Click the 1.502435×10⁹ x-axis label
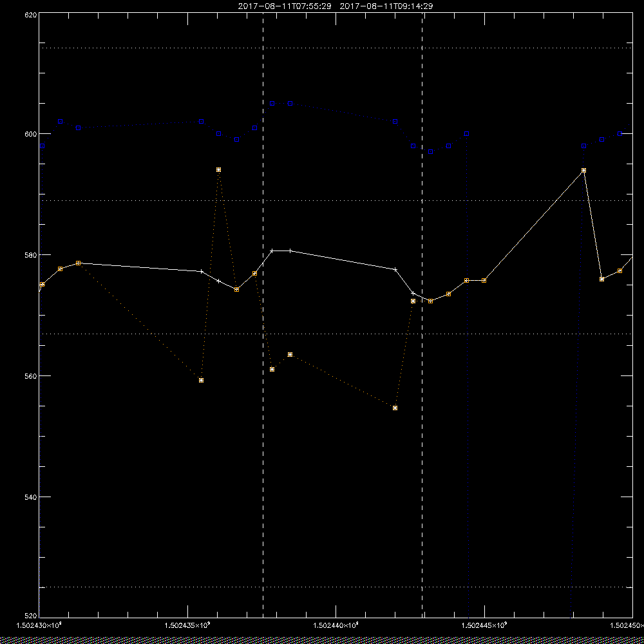The height and width of the screenshot is (644, 644). point(187,625)
